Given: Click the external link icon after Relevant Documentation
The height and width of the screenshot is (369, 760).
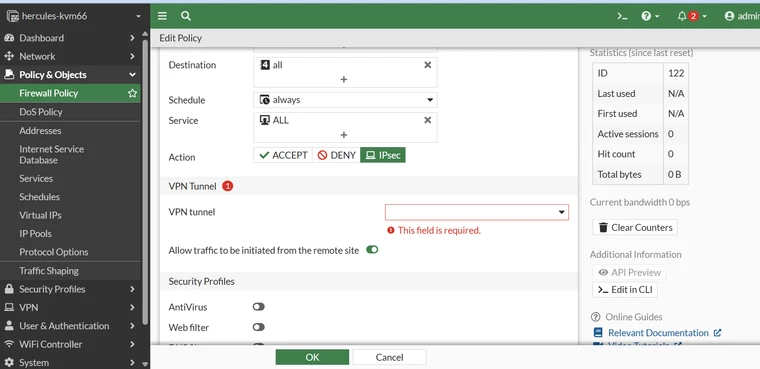Looking at the screenshot, I should click(717, 333).
